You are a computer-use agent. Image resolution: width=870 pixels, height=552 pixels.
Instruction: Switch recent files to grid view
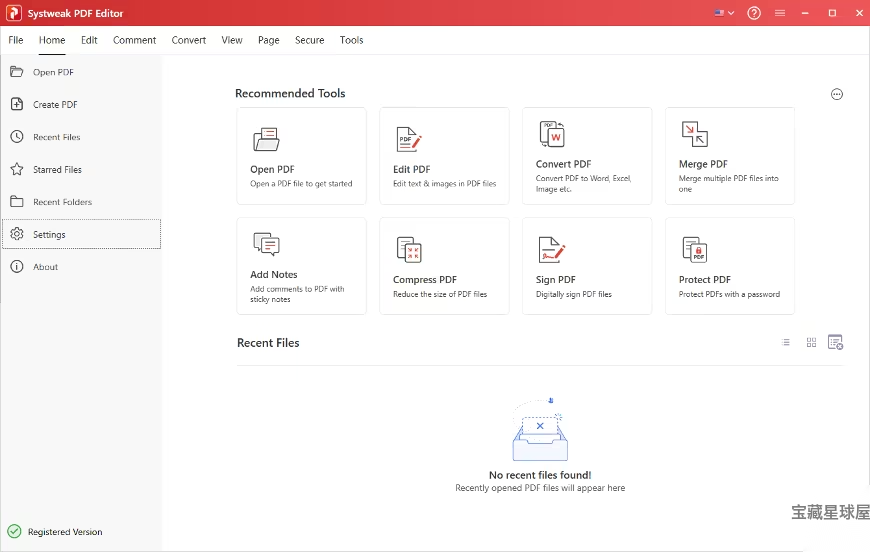tap(811, 342)
